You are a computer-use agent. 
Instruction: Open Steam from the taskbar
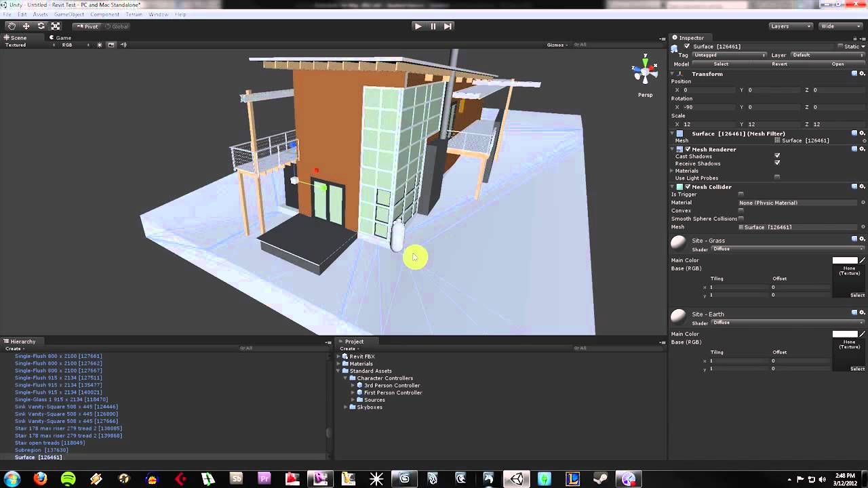click(600, 479)
